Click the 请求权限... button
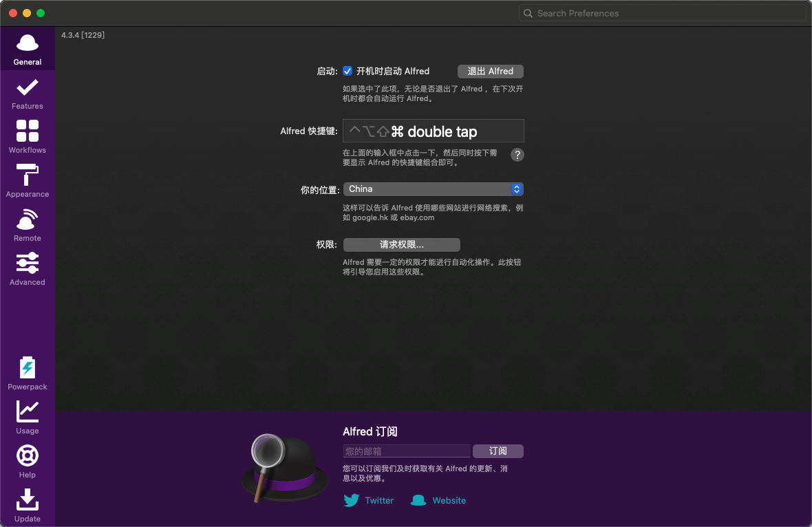The image size is (812, 527). 402,244
